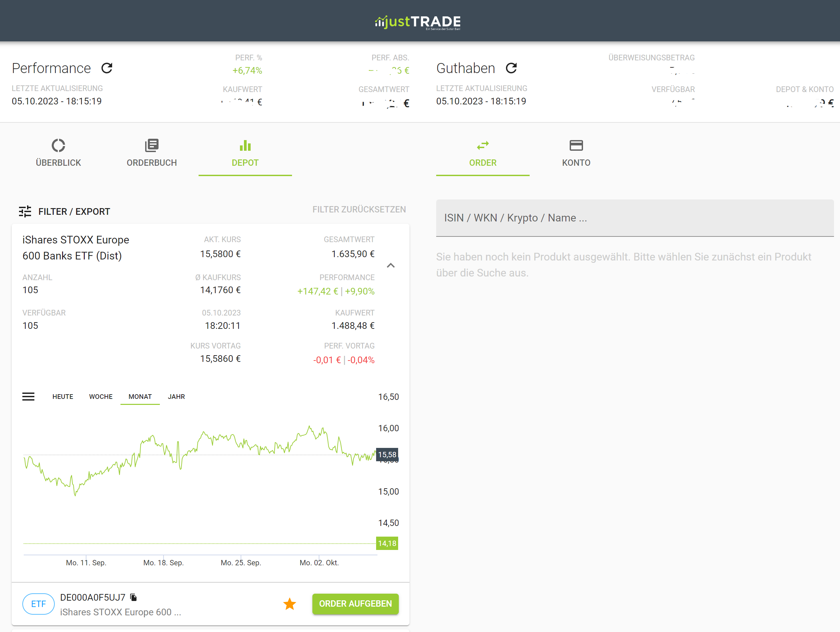Open the chart hamburger menu
Viewport: 840px width, 632px height.
[x=28, y=397]
